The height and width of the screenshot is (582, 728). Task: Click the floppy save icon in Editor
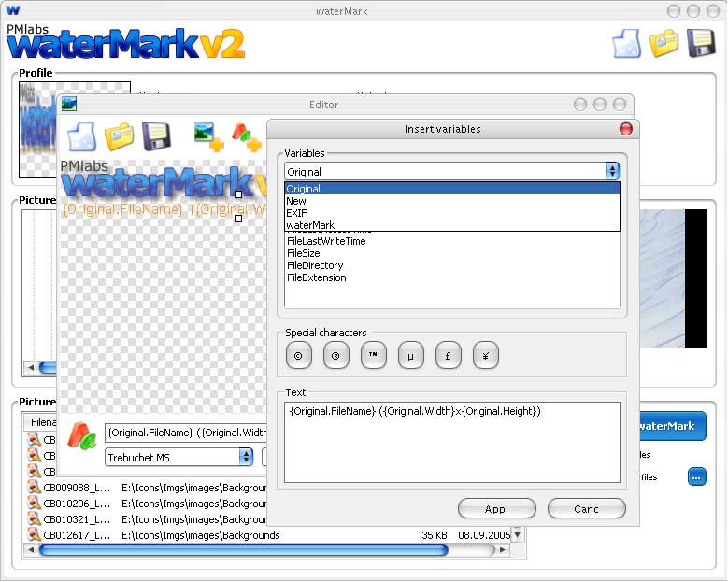pyautogui.click(x=156, y=136)
